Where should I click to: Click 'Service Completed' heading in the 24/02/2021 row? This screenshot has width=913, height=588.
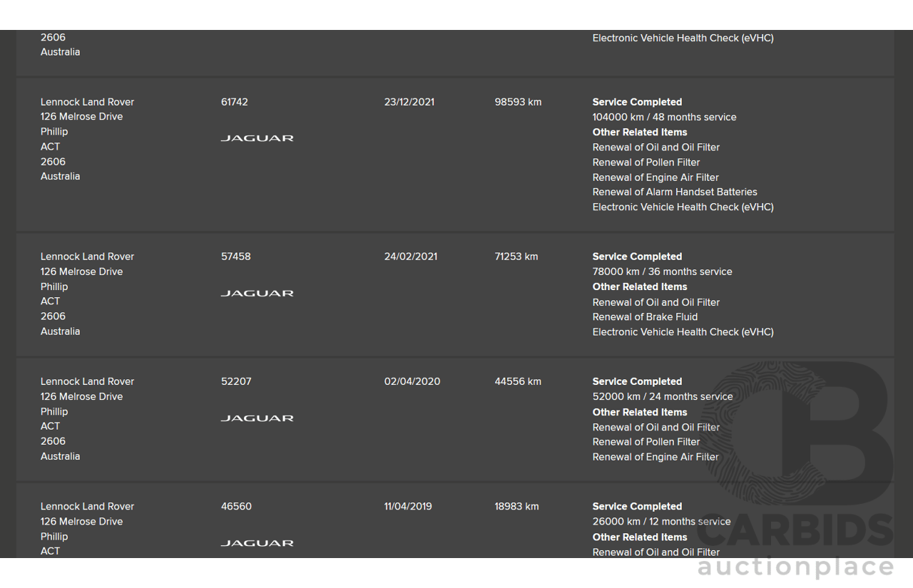tap(637, 257)
